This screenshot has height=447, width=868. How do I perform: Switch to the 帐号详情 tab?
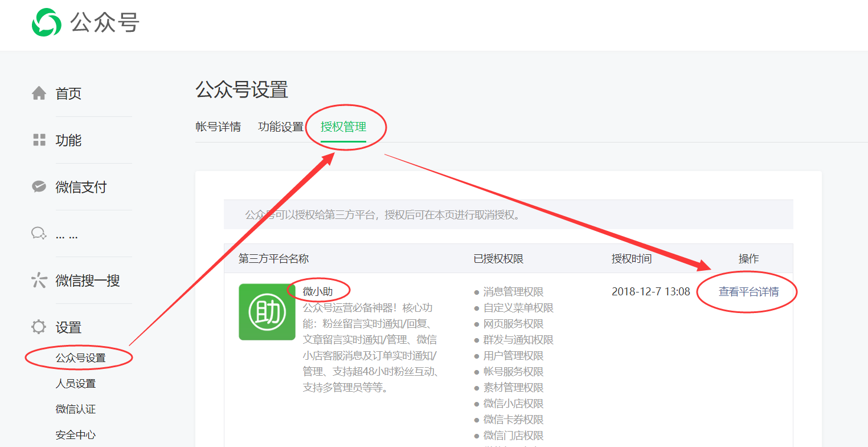click(218, 127)
